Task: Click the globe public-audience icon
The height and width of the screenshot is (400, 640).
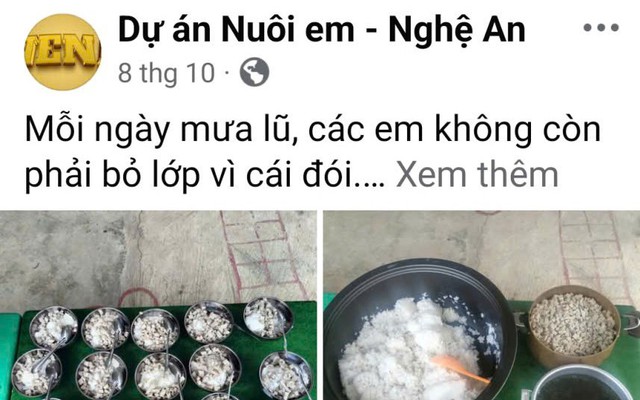Action: pyautogui.click(x=254, y=72)
